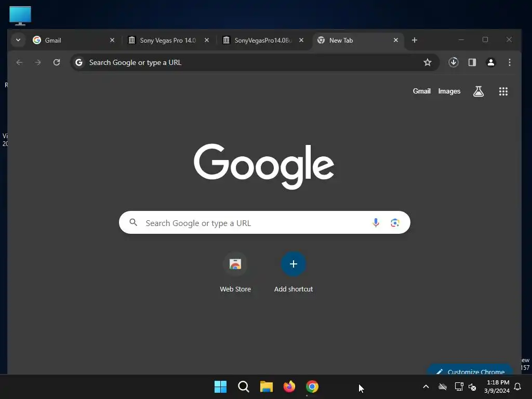Open the This PC desktop icon
This screenshot has height=399, width=532.
click(x=20, y=16)
